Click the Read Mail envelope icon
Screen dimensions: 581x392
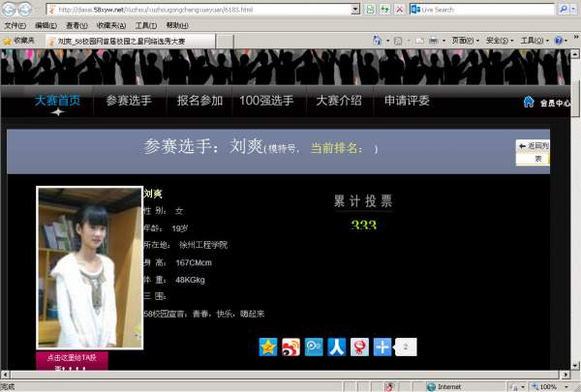[x=420, y=41]
